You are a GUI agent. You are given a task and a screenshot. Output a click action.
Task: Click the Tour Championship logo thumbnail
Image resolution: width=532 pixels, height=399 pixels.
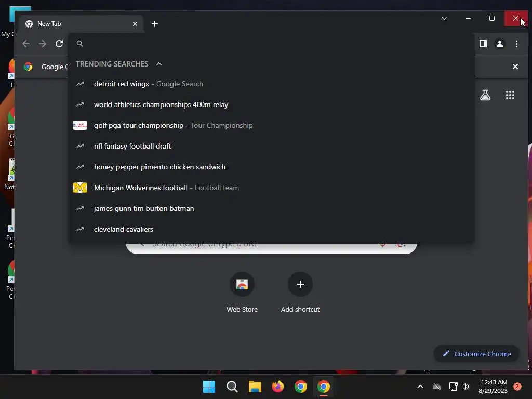coord(80,125)
